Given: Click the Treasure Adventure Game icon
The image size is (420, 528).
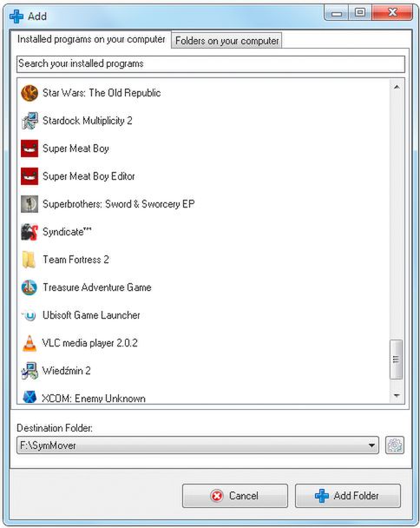Looking at the screenshot, I should pos(30,287).
